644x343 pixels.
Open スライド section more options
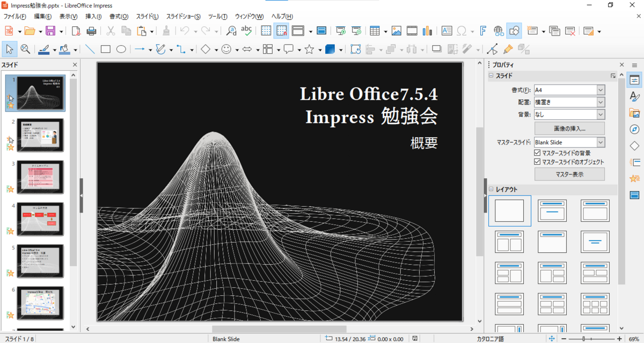pos(613,76)
